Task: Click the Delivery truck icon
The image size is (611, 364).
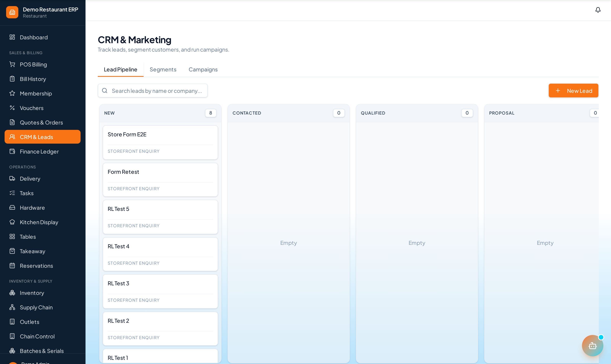Action: click(12, 179)
